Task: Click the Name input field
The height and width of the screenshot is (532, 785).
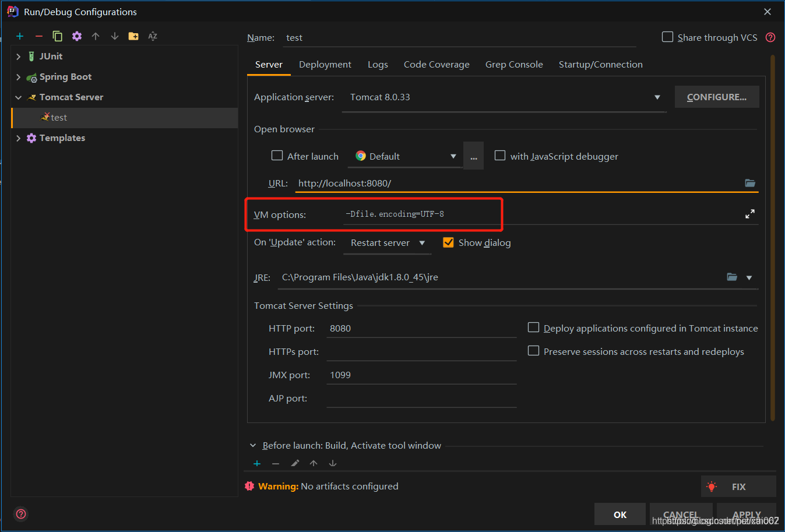Action: pos(459,37)
